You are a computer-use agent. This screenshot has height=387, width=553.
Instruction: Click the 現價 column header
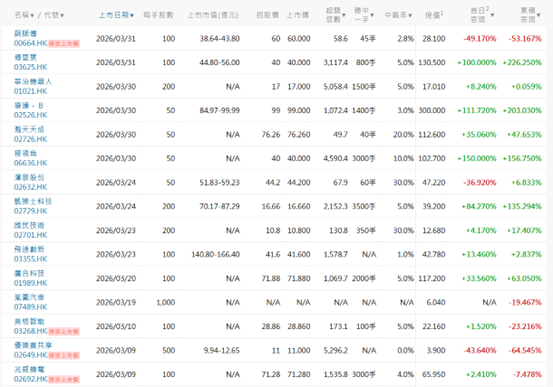[434, 15]
